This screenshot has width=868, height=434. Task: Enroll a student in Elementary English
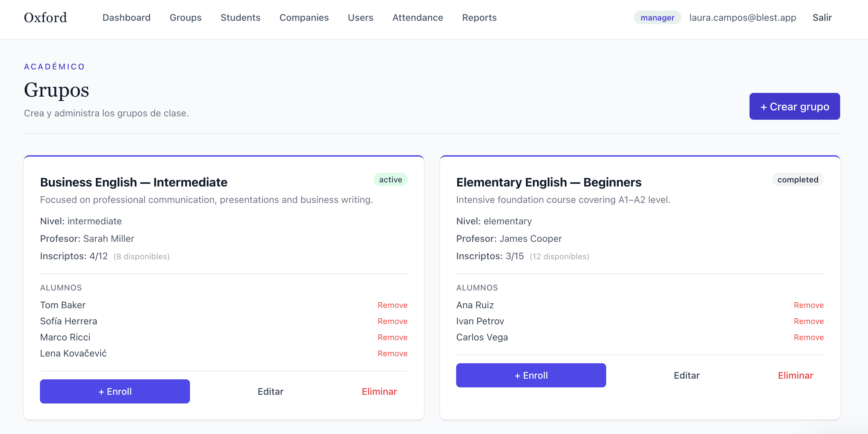tap(531, 375)
